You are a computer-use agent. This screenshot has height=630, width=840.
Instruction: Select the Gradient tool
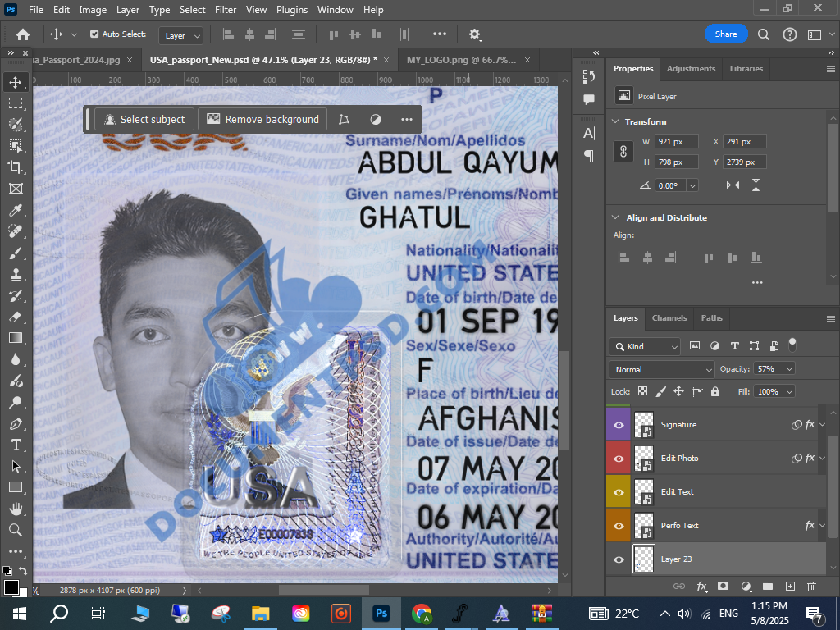[x=16, y=338]
